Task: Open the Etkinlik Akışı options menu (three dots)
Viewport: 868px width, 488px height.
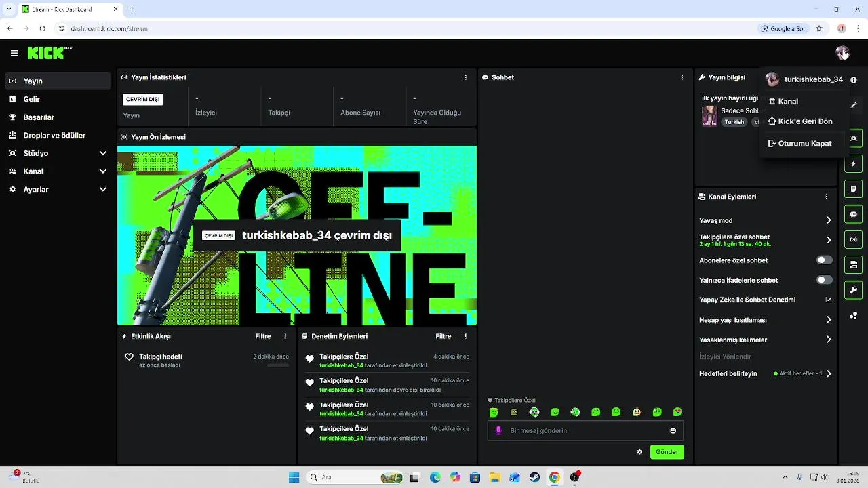Action: [285, 336]
